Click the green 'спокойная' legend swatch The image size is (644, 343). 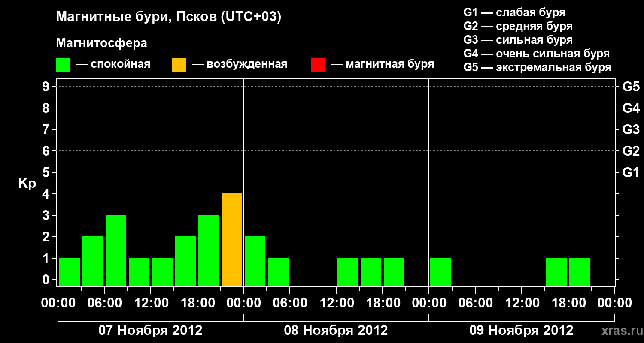pos(63,65)
